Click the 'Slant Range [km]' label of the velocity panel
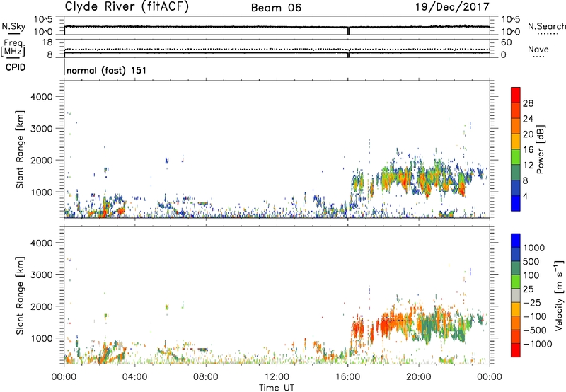Viewport: 566px width, 392px height. [20, 295]
